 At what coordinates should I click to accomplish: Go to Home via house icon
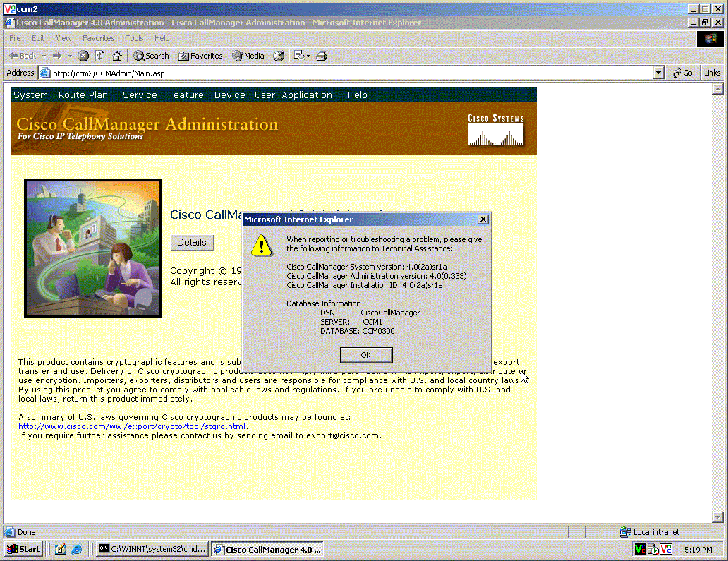pos(117,56)
